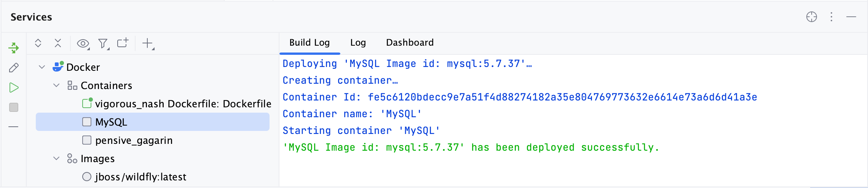Click the green Deploy arrows icon

click(x=14, y=48)
